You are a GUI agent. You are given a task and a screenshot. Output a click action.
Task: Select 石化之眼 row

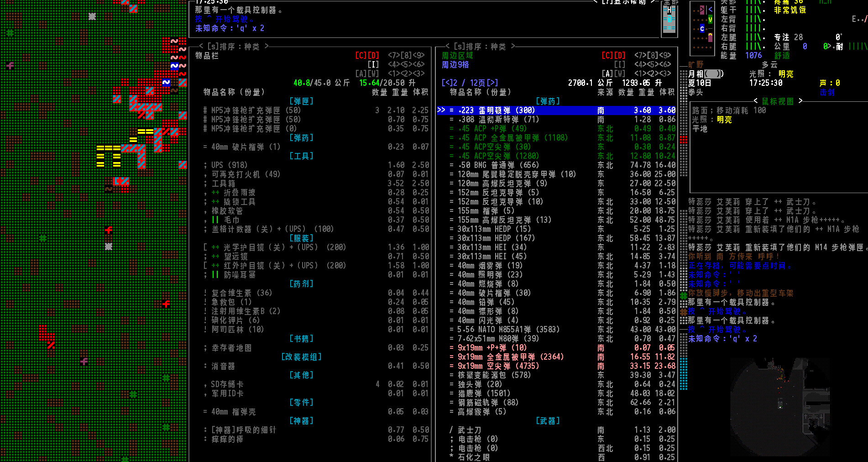556,457
